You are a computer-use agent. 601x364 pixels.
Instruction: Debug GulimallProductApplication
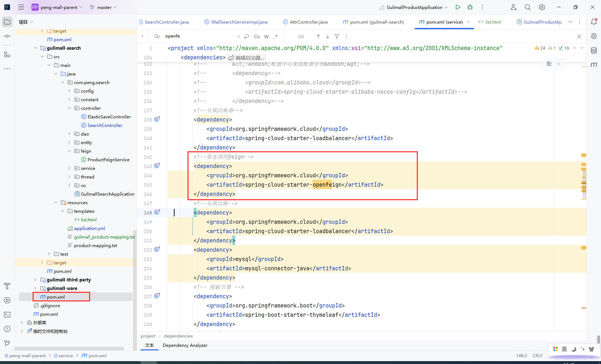470,7
